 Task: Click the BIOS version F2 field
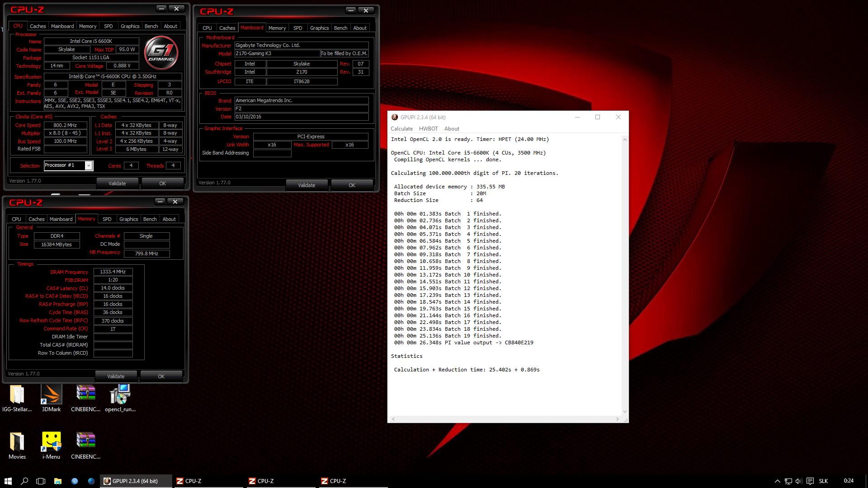[x=302, y=108]
